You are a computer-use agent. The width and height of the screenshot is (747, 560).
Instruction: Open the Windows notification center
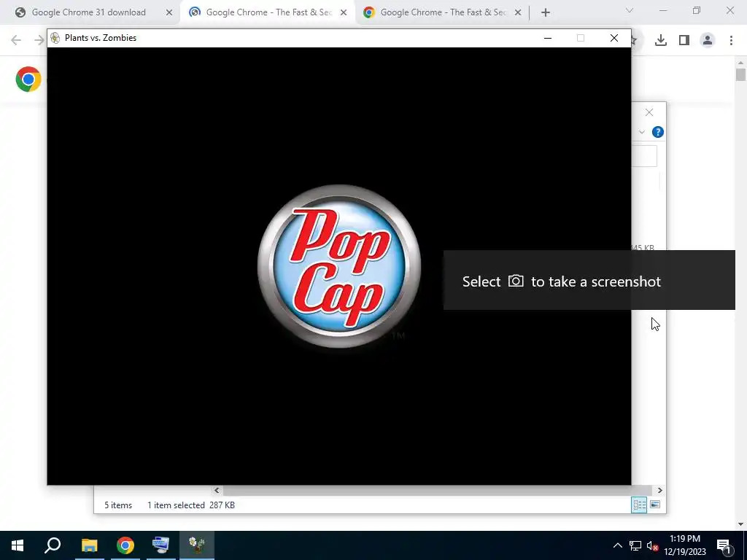click(x=724, y=545)
